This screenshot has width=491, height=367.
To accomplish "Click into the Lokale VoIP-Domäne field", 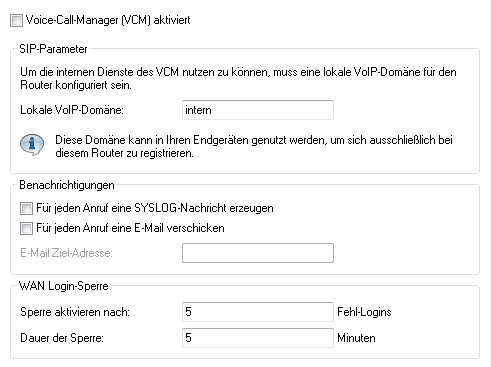I will (x=258, y=110).
